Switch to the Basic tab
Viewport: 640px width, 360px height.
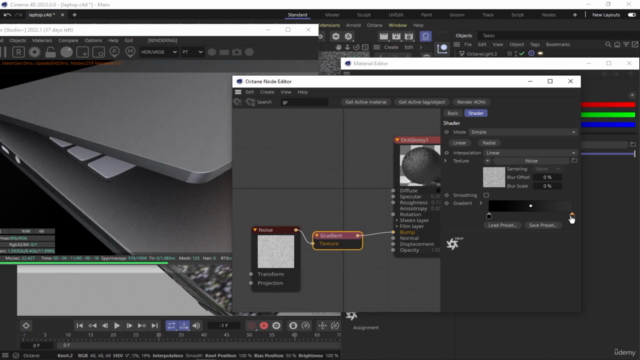(x=453, y=113)
